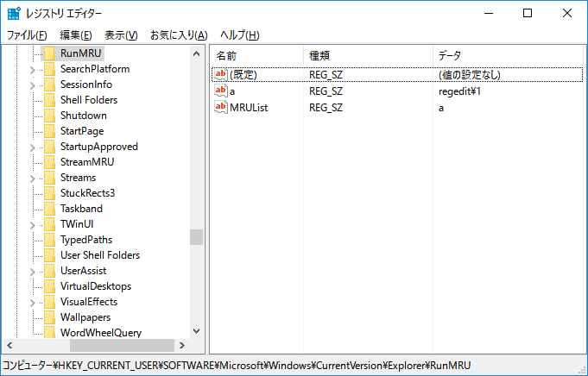This screenshot has height=376, width=588.
Task: Select the StreamMRU key label
Action: point(87,162)
